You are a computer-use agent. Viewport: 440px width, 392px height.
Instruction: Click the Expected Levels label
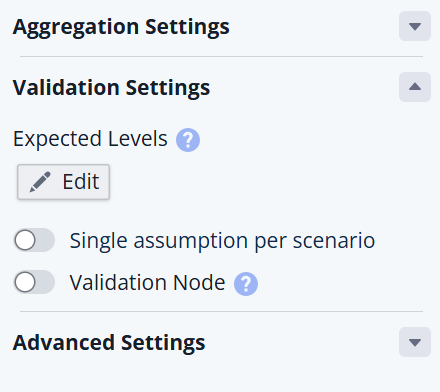[90, 139]
